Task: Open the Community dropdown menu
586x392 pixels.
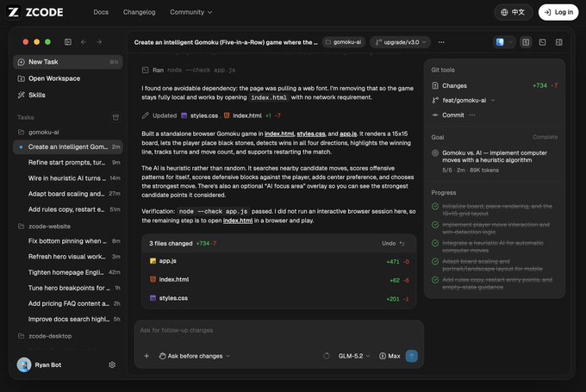Action: click(191, 12)
